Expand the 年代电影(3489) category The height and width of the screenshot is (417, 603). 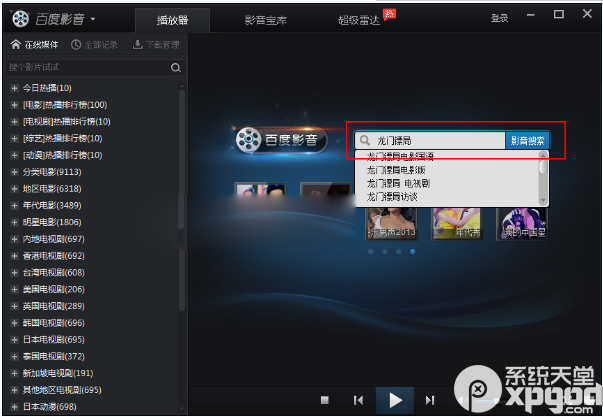coord(14,205)
